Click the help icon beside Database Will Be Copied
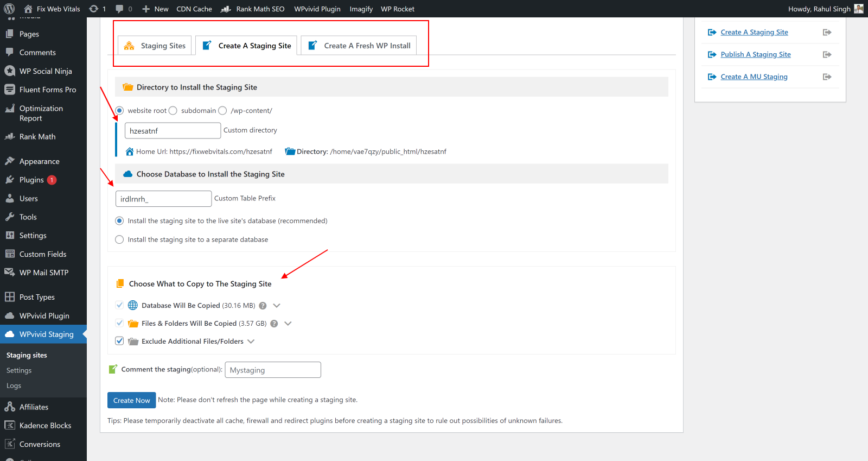The width and height of the screenshot is (868, 461). [263, 306]
